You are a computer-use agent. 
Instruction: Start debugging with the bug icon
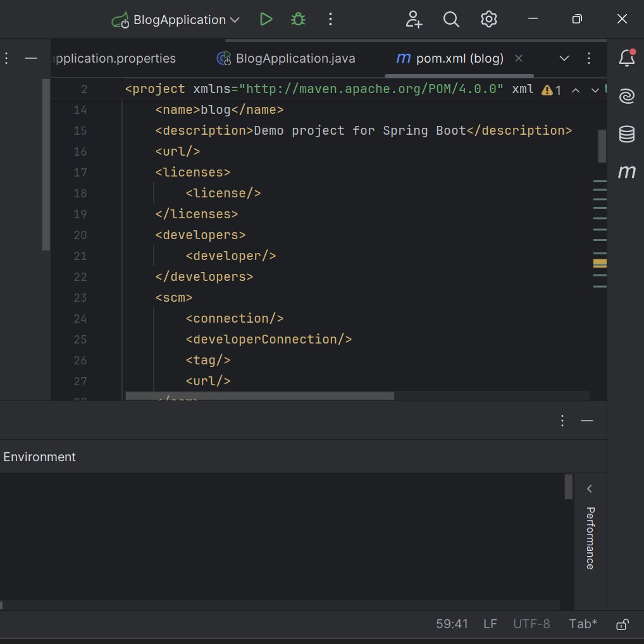coord(298,20)
